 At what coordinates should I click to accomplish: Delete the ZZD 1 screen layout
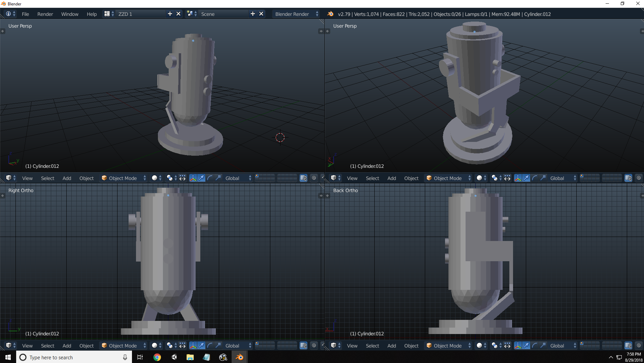tap(178, 14)
